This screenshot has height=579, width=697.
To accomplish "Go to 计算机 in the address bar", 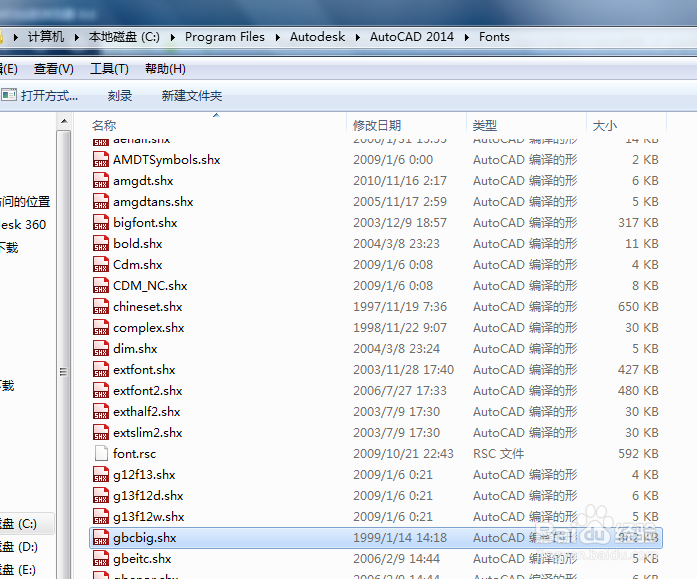I will [46, 37].
